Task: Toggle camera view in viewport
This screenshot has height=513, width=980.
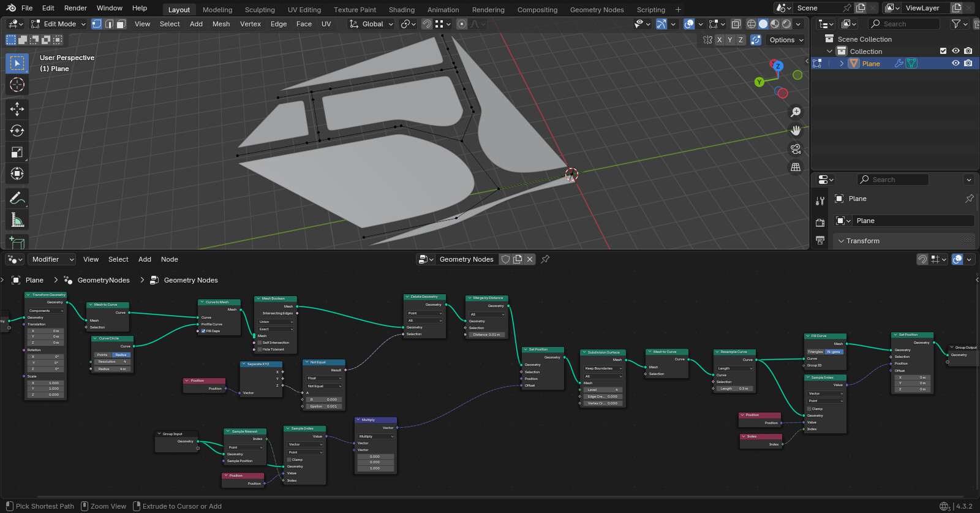Action: 796,149
